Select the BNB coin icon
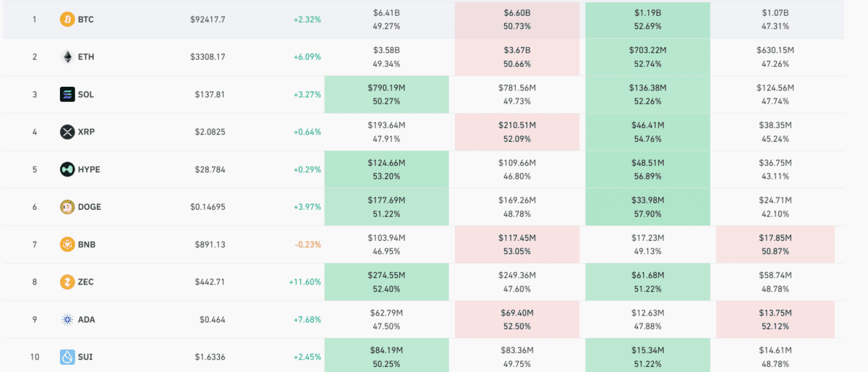This screenshot has height=372, width=868. [x=67, y=245]
